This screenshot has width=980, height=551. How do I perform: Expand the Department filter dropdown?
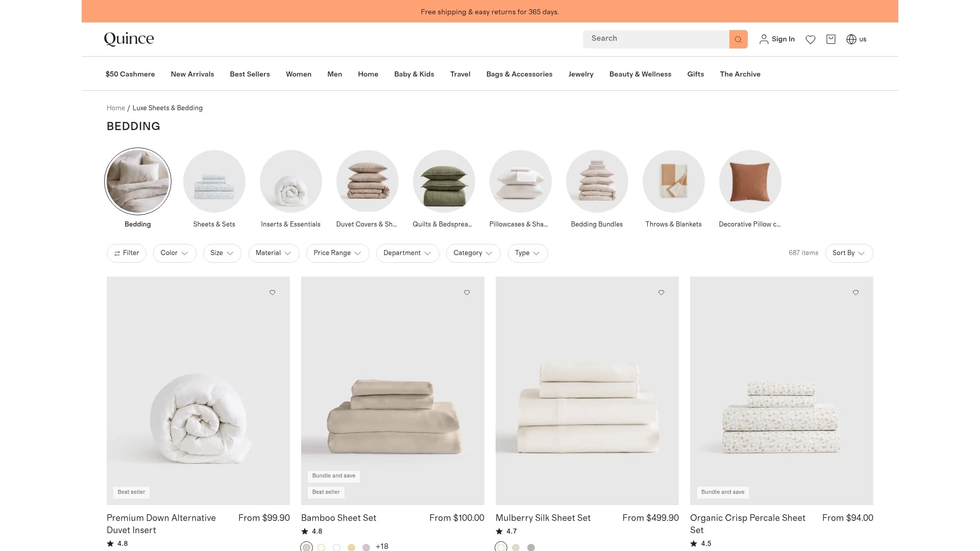(407, 253)
